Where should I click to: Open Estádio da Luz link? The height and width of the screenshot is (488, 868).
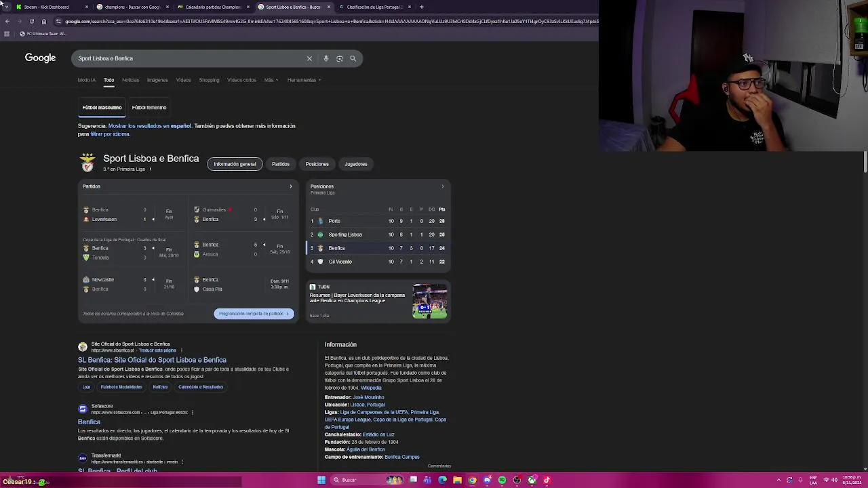point(378,434)
